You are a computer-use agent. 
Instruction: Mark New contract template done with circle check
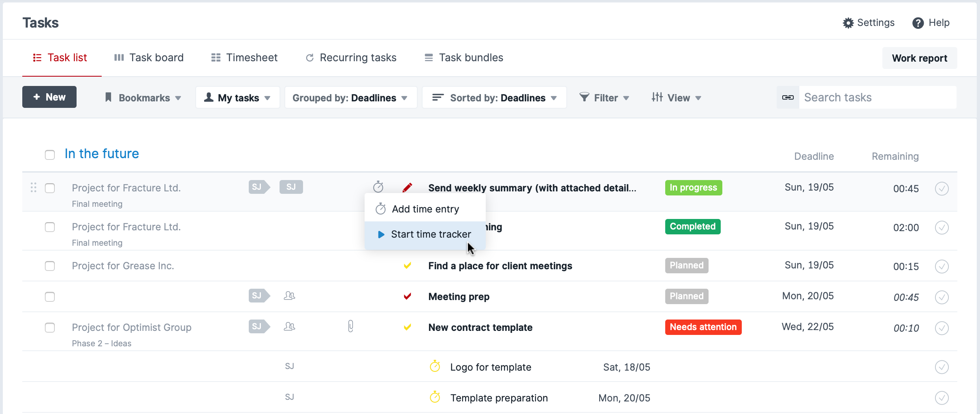coord(942,328)
